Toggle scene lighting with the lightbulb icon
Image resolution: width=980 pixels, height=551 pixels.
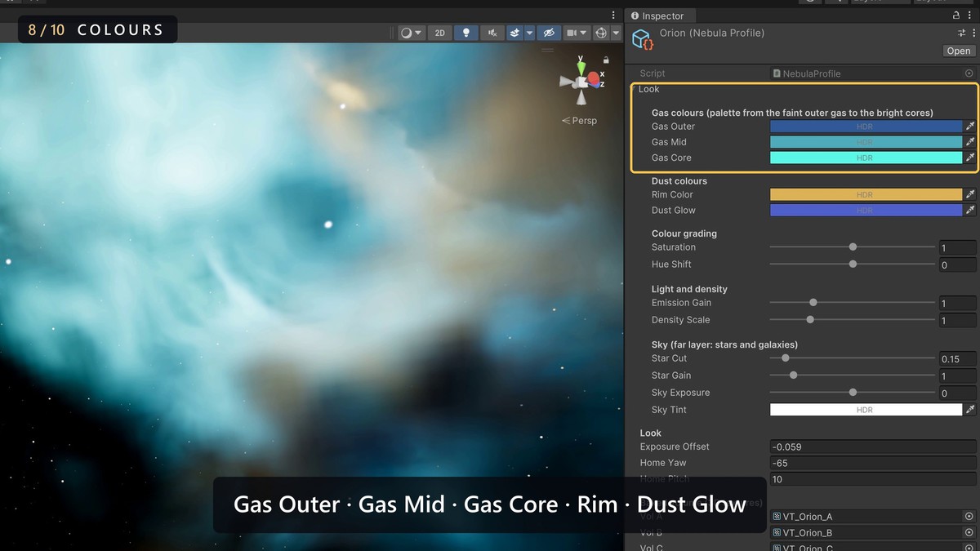tap(466, 33)
